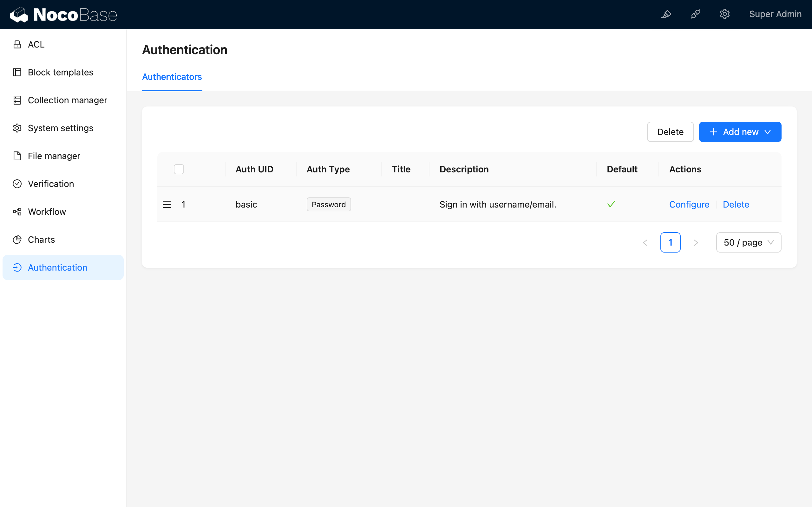Select page 1 in pagination
Image resolution: width=812 pixels, height=507 pixels.
click(670, 242)
